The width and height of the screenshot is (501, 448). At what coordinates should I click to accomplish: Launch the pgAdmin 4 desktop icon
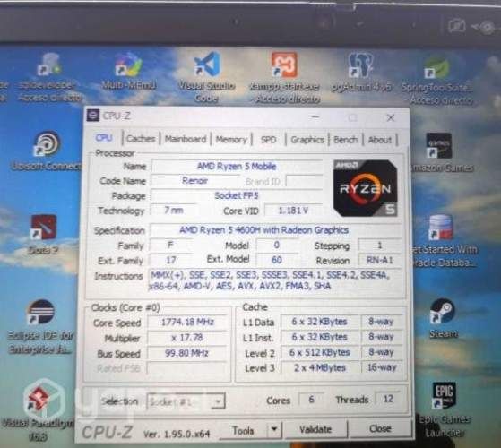(360, 73)
